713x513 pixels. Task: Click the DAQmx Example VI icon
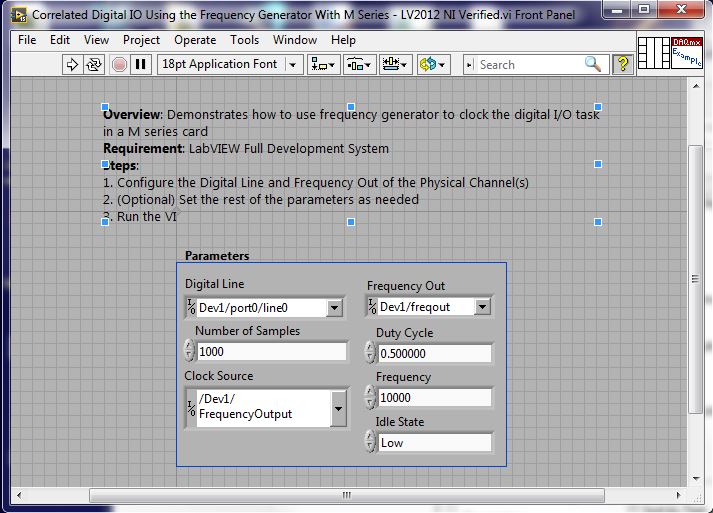click(x=687, y=53)
